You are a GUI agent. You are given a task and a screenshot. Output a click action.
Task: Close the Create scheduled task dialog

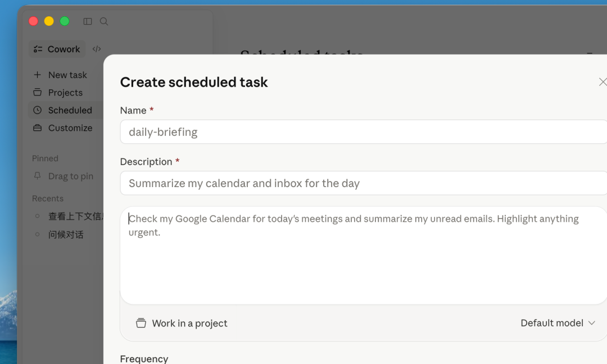click(x=603, y=82)
